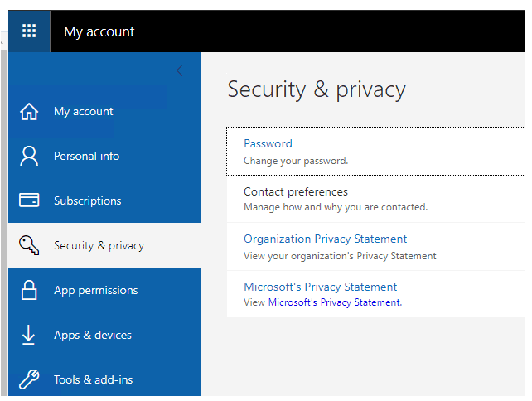Click the person icon for Personal info
Viewport: 532px width, 401px height.
point(29,156)
